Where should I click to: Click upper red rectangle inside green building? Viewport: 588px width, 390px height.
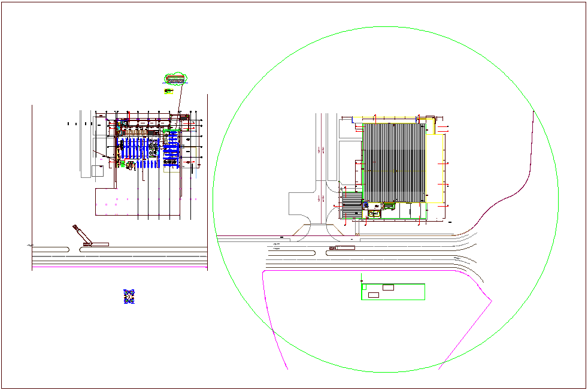(x=388, y=288)
